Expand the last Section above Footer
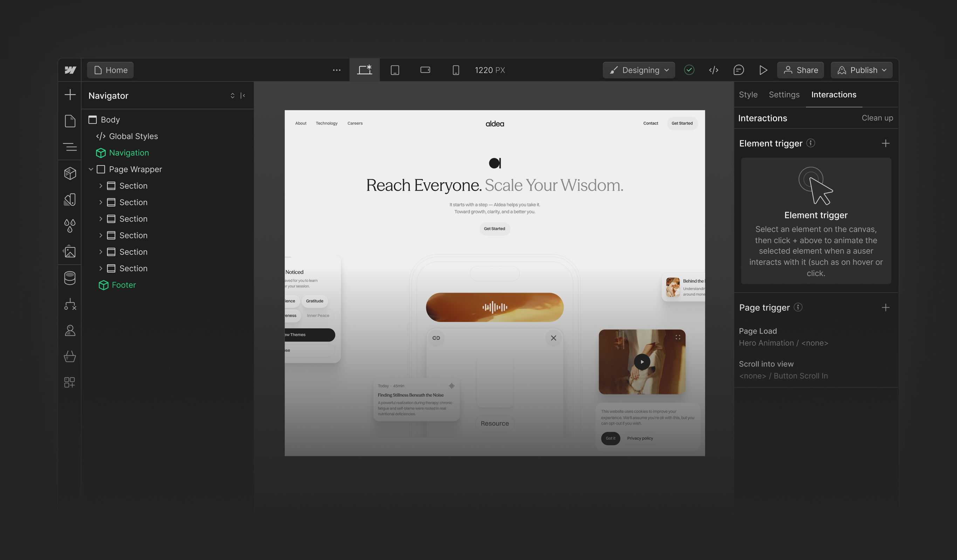Screen dimensions: 957x560 [x=101, y=268]
